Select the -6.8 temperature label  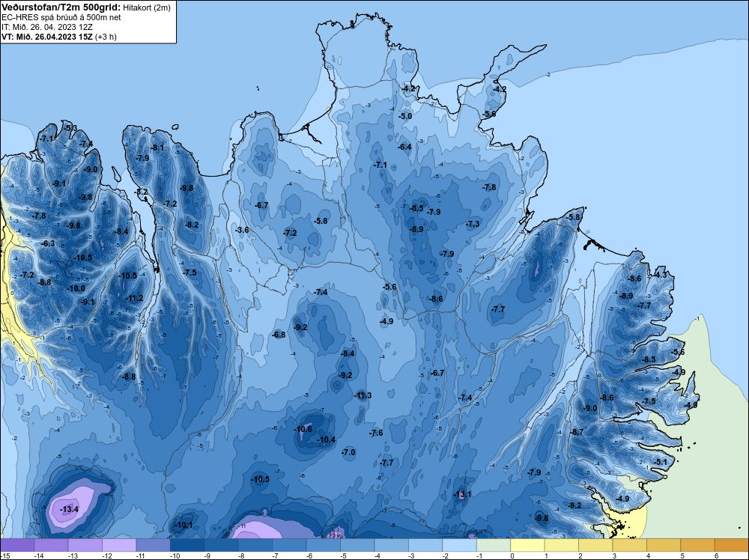(279, 335)
